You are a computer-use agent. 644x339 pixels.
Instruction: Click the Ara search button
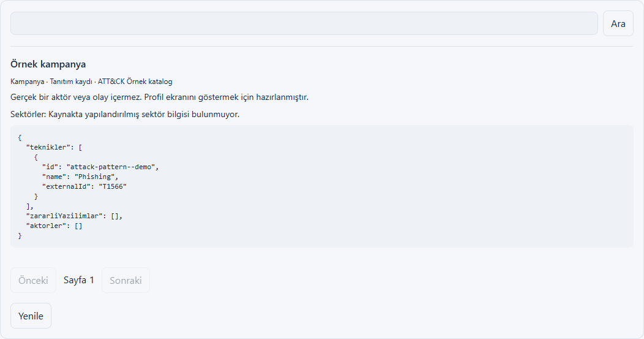click(x=618, y=23)
